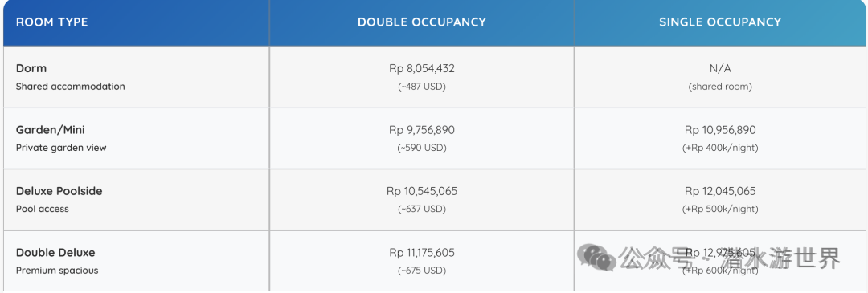Click the Dorm room type name
Image resolution: width=868 pixels, height=293 pixels.
(x=31, y=68)
